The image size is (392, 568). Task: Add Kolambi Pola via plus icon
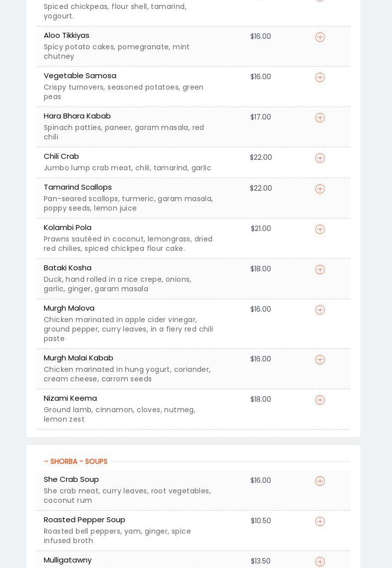tap(320, 229)
